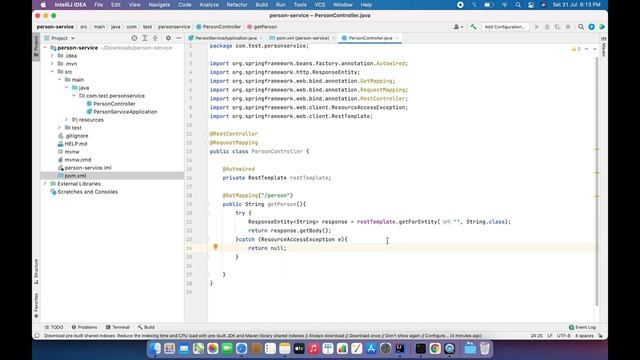Toggle the Structure tool window stripe button
The width and height of the screenshot is (640, 360).
click(36, 272)
